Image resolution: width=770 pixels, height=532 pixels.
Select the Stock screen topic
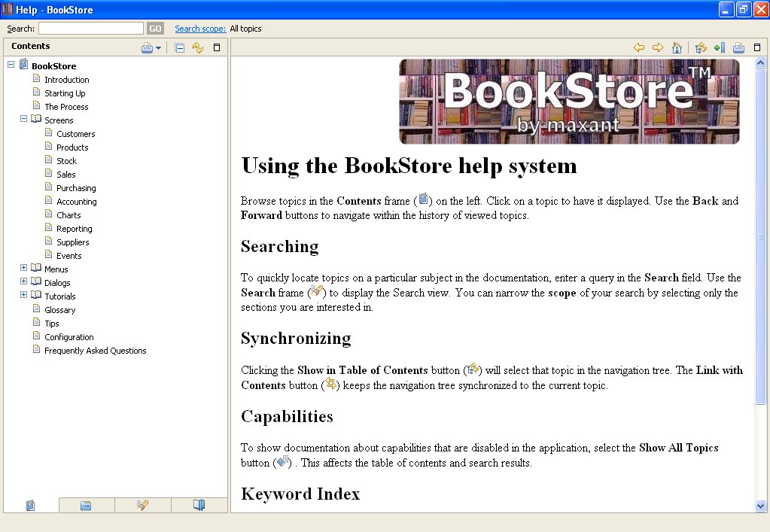(66, 161)
